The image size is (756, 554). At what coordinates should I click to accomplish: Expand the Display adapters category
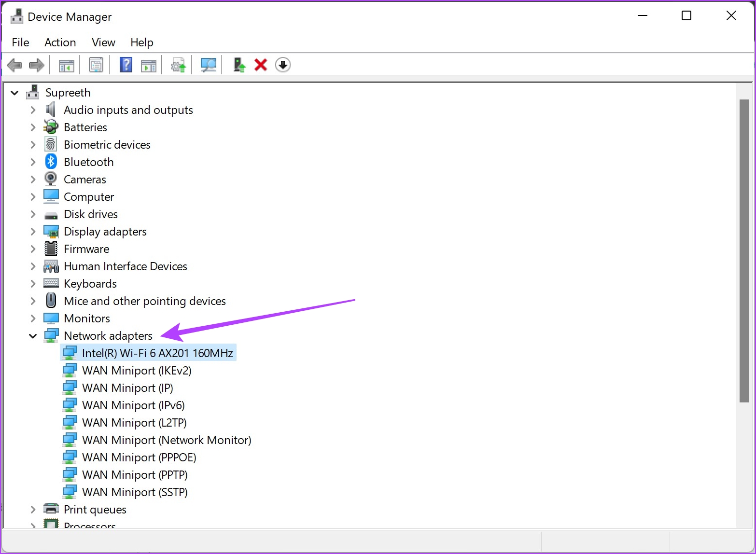(33, 232)
